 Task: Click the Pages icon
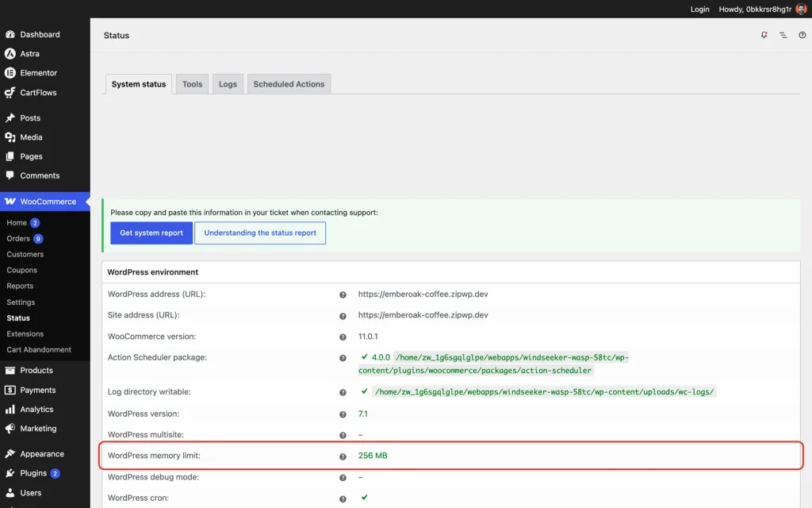click(x=10, y=156)
